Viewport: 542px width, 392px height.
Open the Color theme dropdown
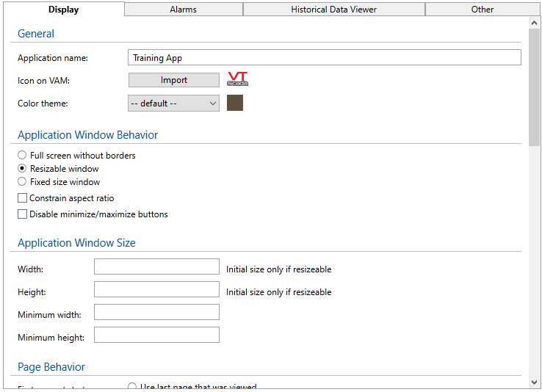tap(173, 104)
